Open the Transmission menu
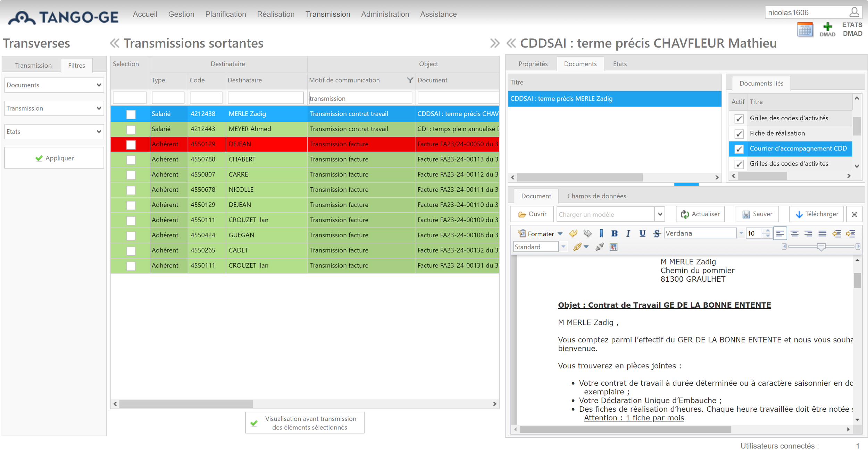The image size is (868, 454). click(x=328, y=14)
